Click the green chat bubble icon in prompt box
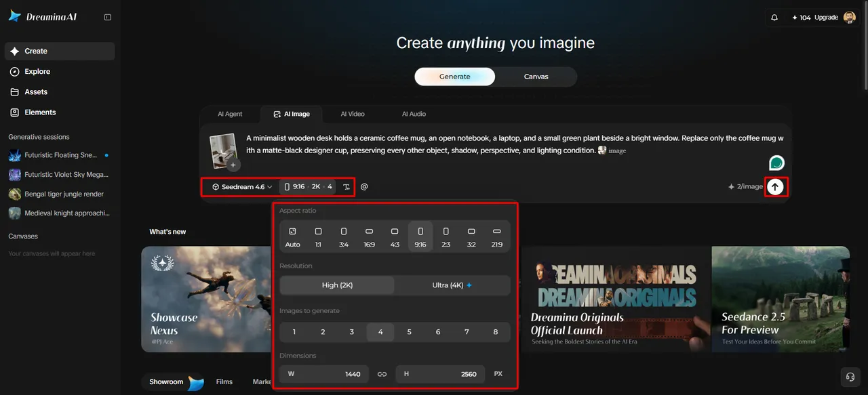 pyautogui.click(x=776, y=163)
